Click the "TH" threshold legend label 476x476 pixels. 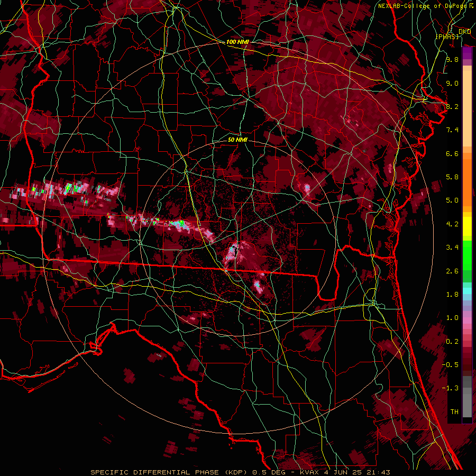tap(454, 412)
